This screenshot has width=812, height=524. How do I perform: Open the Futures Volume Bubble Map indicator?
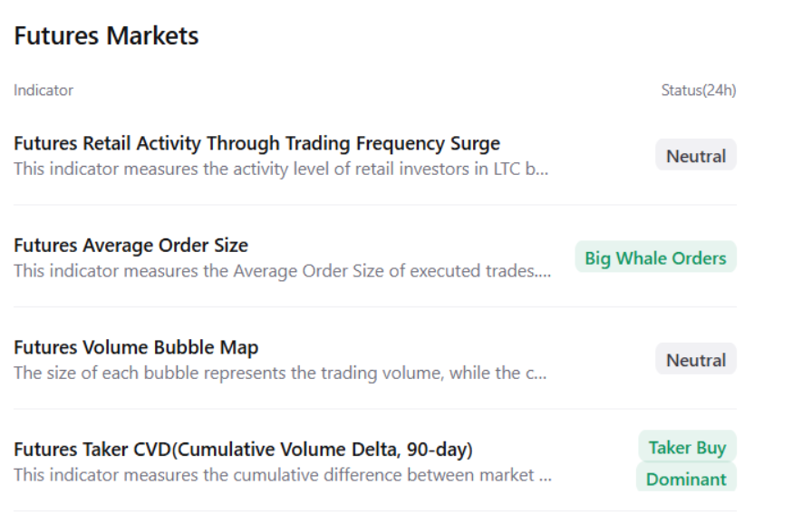(136, 347)
